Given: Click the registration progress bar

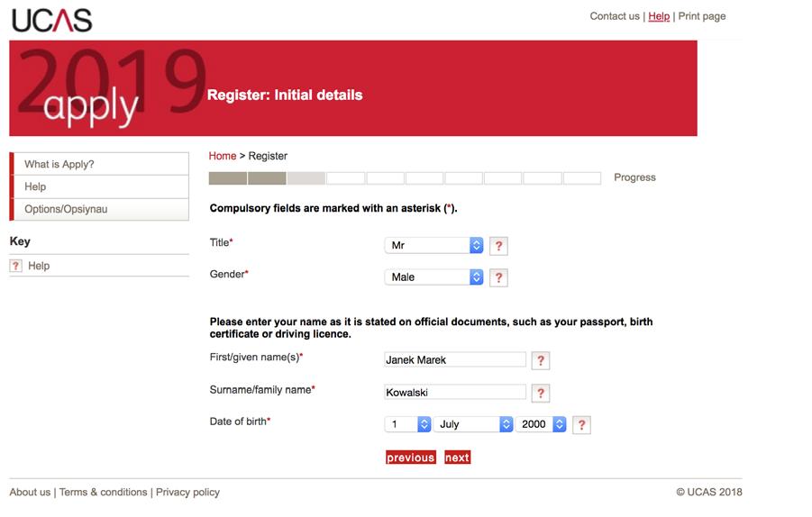Looking at the screenshot, I should pos(405,178).
